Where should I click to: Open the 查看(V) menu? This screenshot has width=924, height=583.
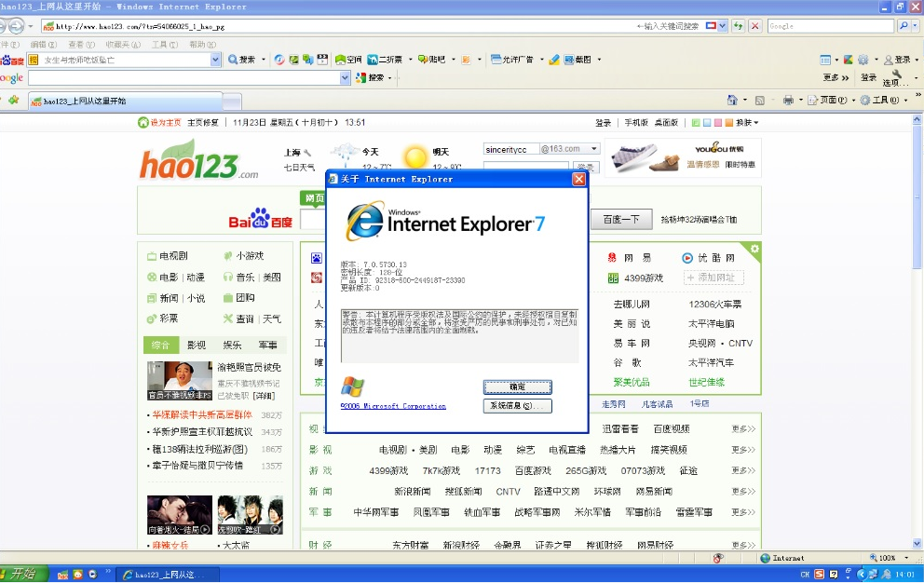click(x=81, y=44)
